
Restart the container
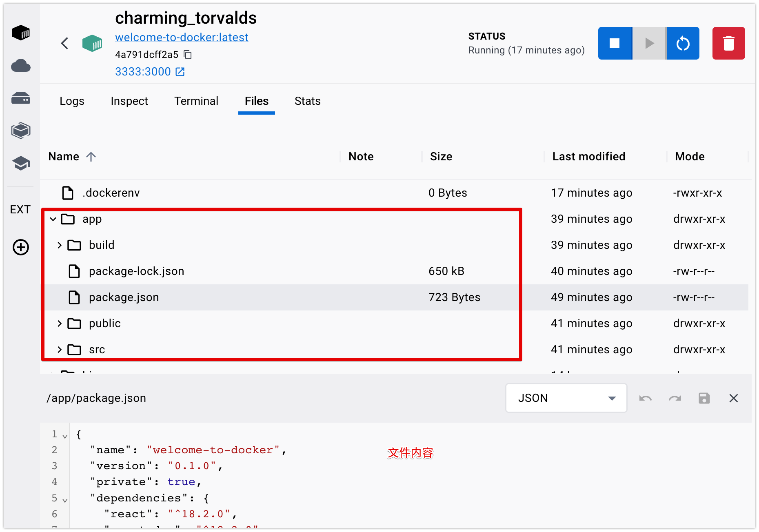click(x=683, y=43)
